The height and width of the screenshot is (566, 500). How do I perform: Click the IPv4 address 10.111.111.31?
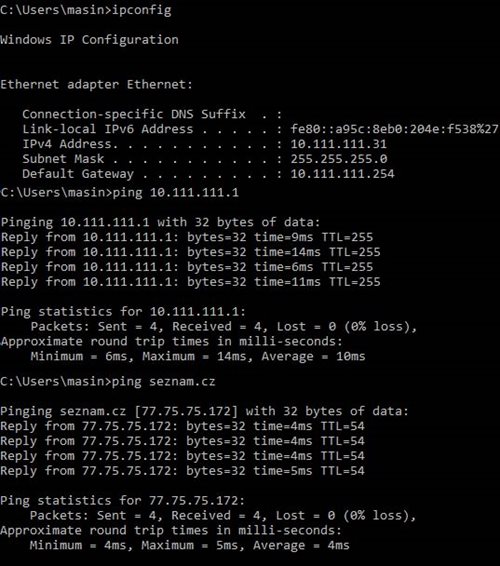(339, 144)
